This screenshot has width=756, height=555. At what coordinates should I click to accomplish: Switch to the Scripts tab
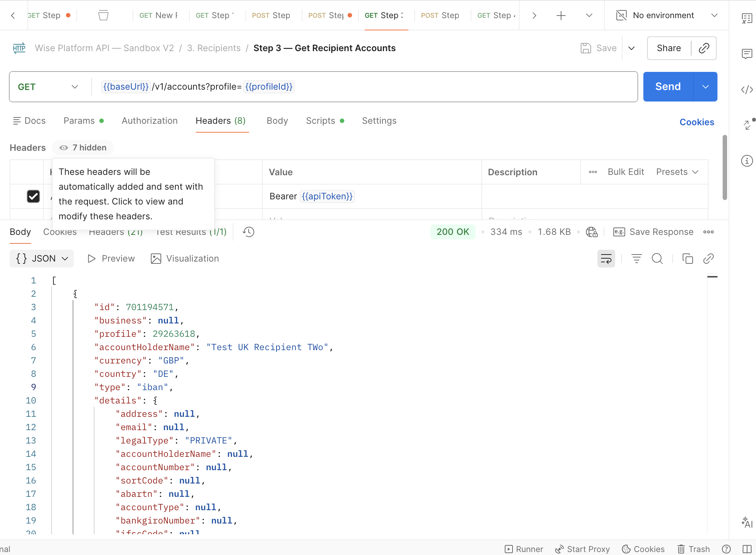(325, 121)
